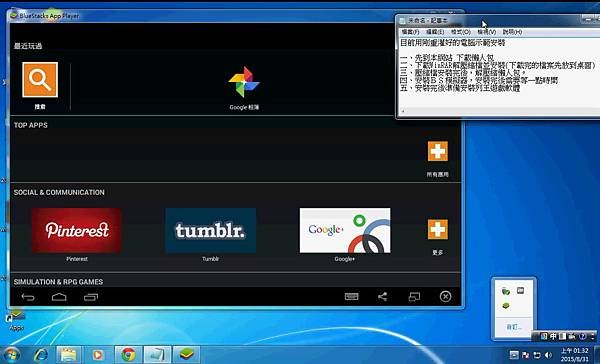Click the volume speaker tray icon
Screen dimensions: 600x364
548,356
